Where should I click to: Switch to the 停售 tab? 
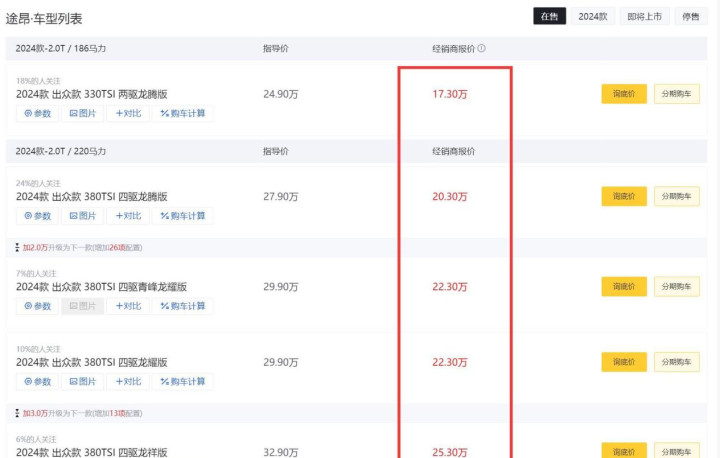(691, 17)
